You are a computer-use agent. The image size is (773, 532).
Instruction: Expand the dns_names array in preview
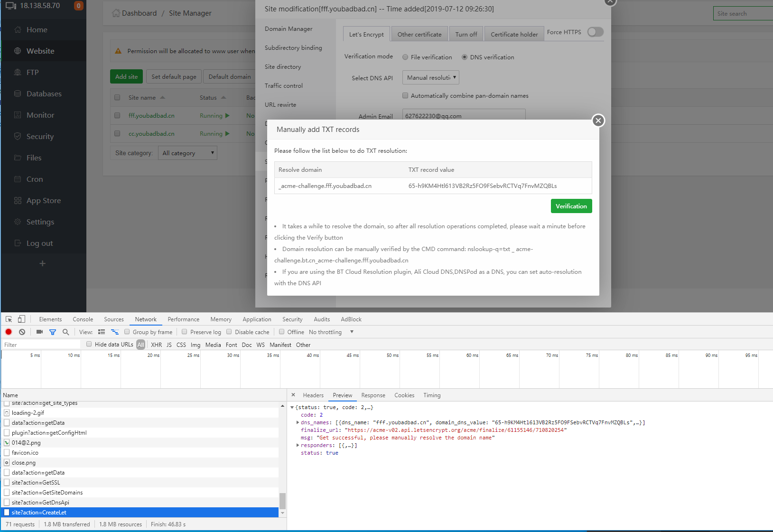click(298, 422)
